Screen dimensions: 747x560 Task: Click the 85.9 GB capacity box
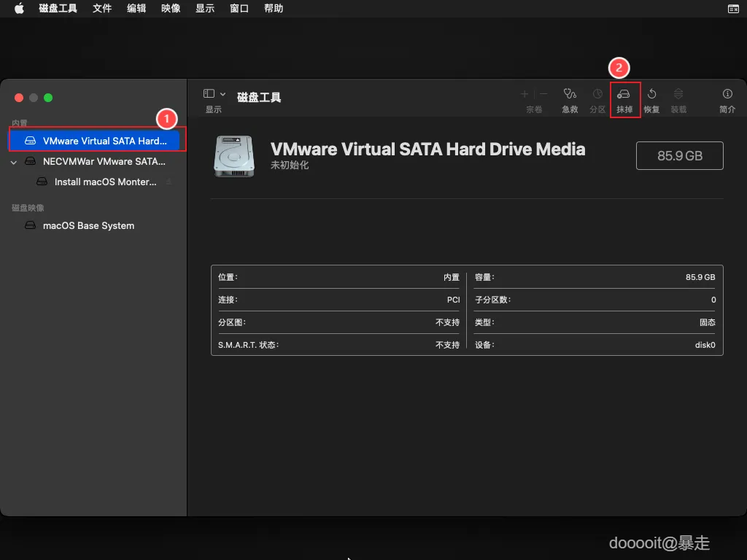point(679,156)
